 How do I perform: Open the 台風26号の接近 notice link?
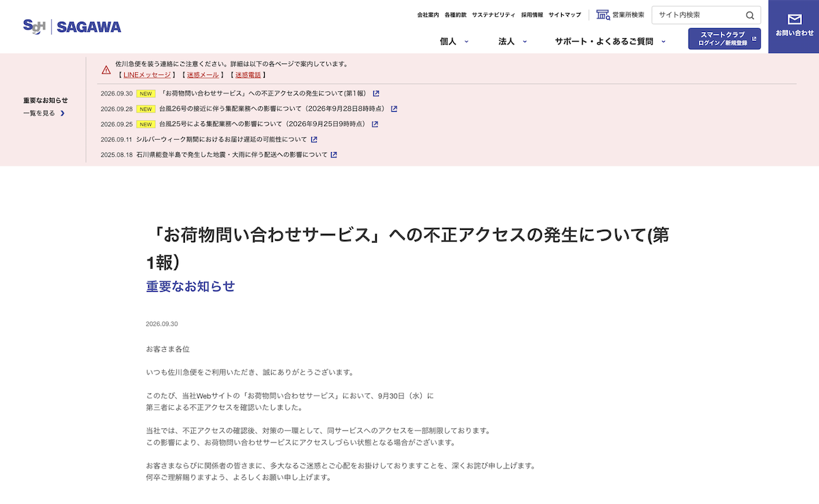pos(273,108)
